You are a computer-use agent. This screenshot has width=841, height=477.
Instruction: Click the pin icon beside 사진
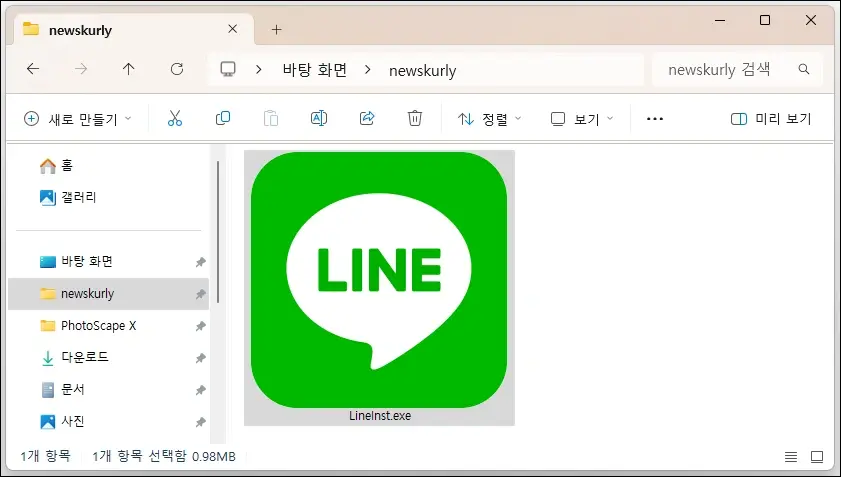coord(200,422)
